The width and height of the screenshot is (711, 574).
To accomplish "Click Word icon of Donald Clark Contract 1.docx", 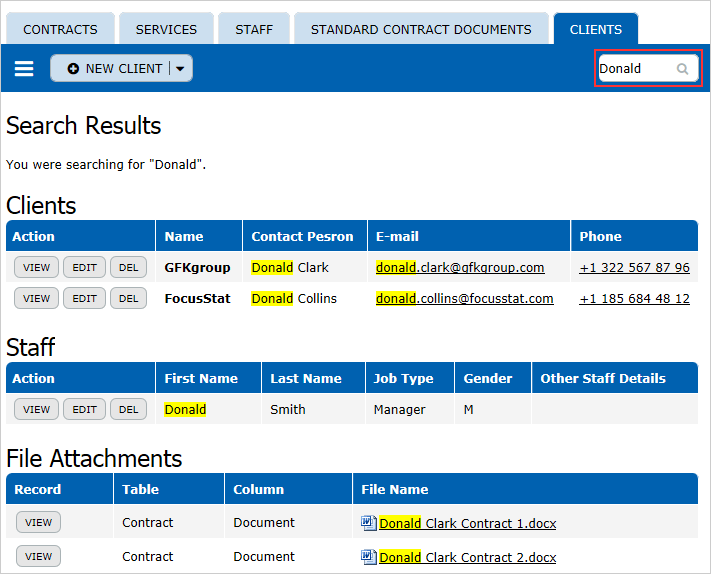I will click(368, 523).
